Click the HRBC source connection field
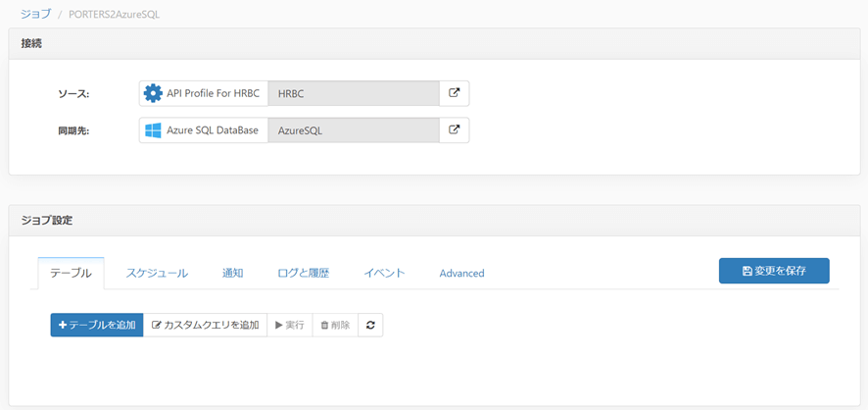868x410 pixels. (353, 93)
